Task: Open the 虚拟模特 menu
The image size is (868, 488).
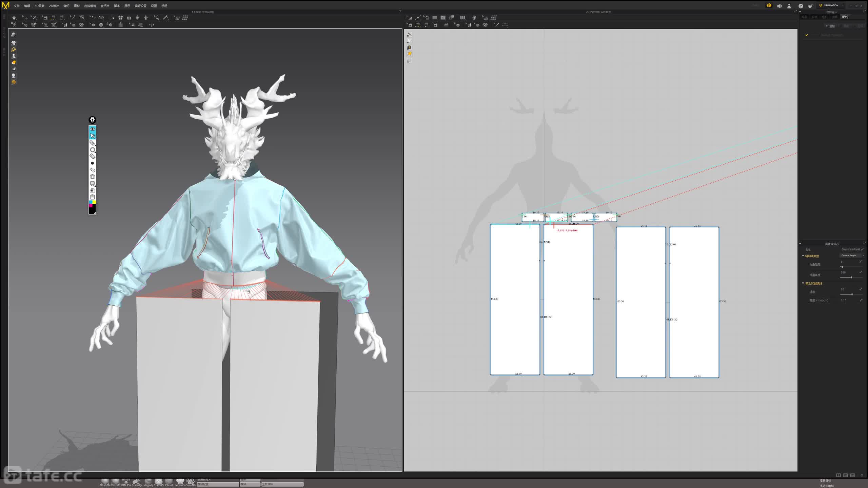Action: point(90,6)
